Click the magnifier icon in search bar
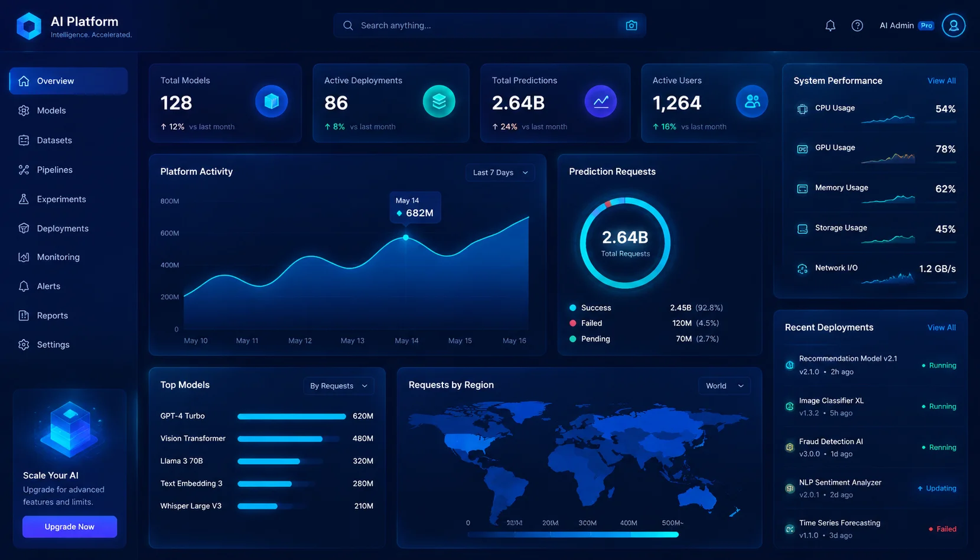The height and width of the screenshot is (560, 980). click(x=348, y=25)
